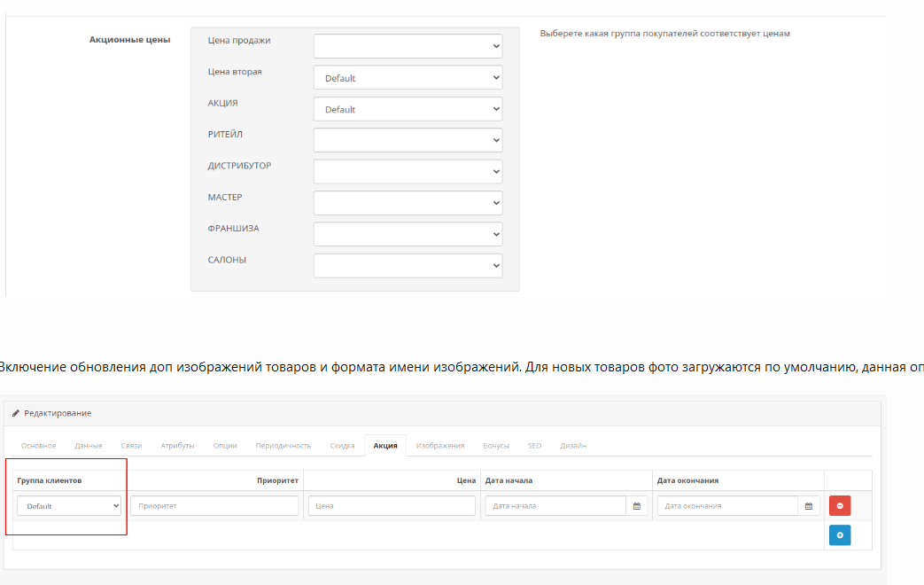Select the SEO tab
This screenshot has height=585, width=924.
click(534, 446)
